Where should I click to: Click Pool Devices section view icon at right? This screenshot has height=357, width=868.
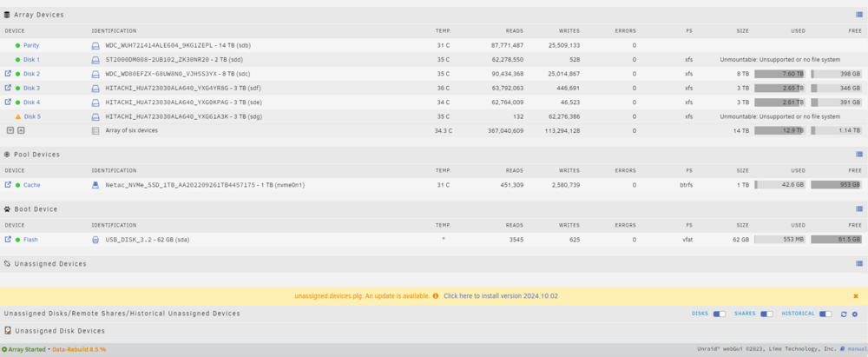click(859, 154)
